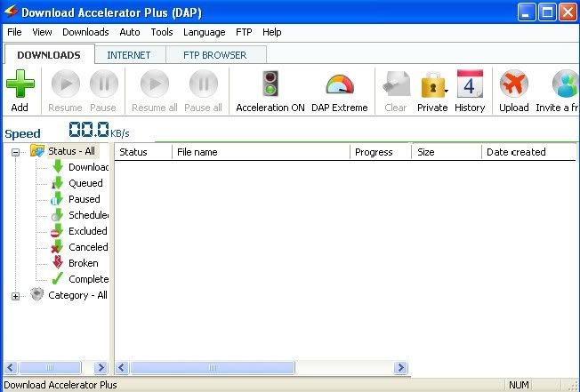Click tree panel scrollbar right arrow
Screen dimensions: 580x392
click(101, 368)
